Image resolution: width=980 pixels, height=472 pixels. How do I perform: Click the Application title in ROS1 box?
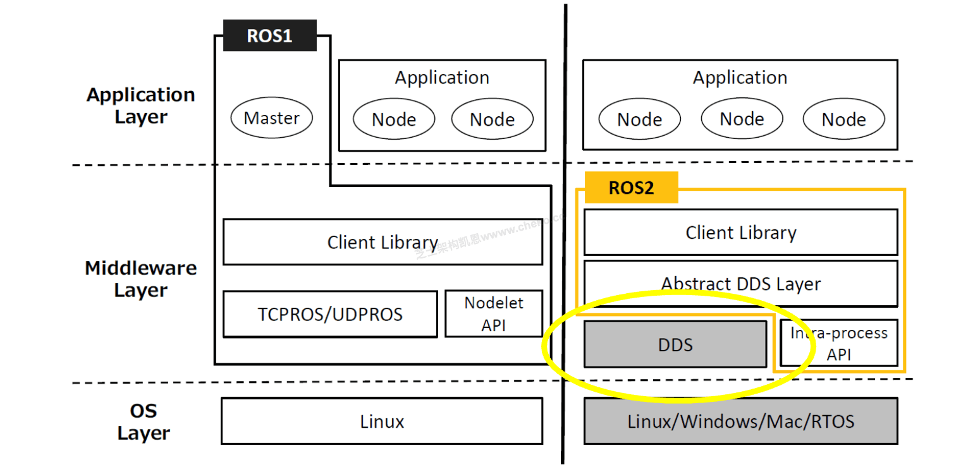coord(442,78)
